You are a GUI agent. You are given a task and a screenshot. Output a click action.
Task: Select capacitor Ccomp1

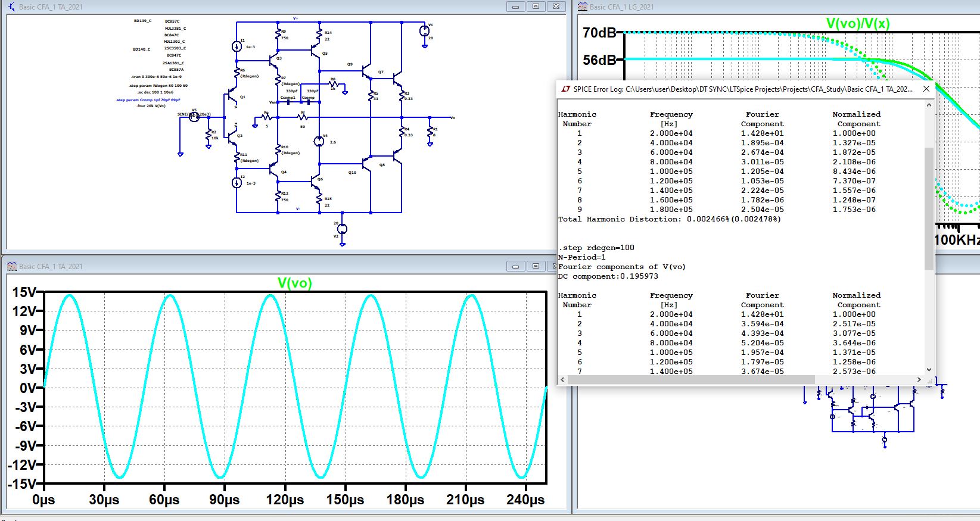coord(288,102)
